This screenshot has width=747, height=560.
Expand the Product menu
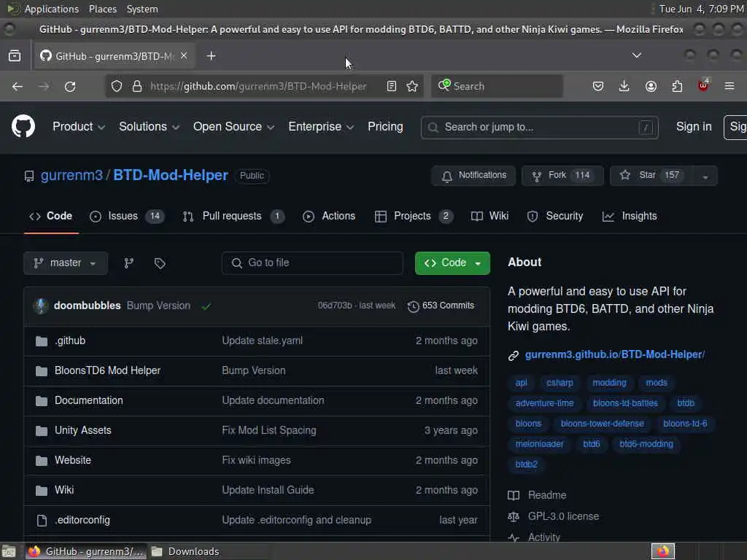click(79, 127)
